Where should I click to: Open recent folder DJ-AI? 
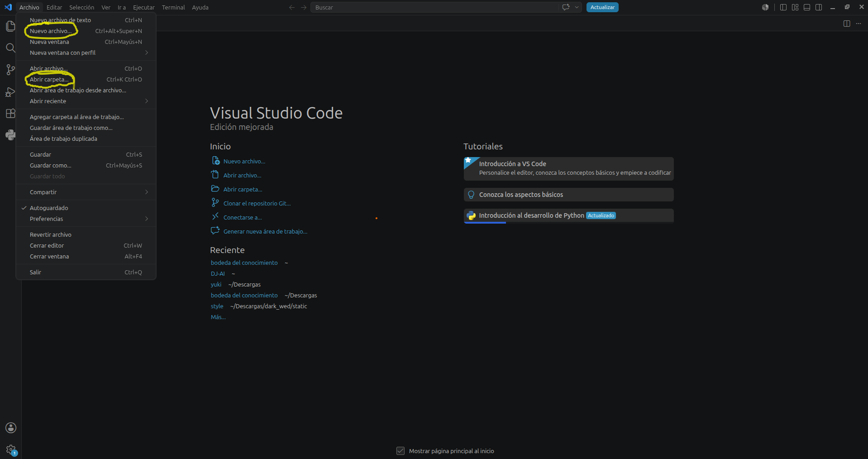(x=218, y=274)
